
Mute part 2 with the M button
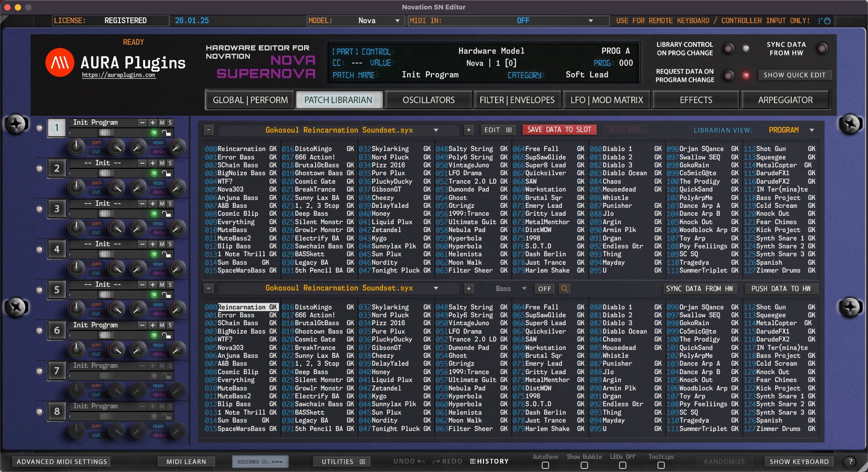pos(162,163)
